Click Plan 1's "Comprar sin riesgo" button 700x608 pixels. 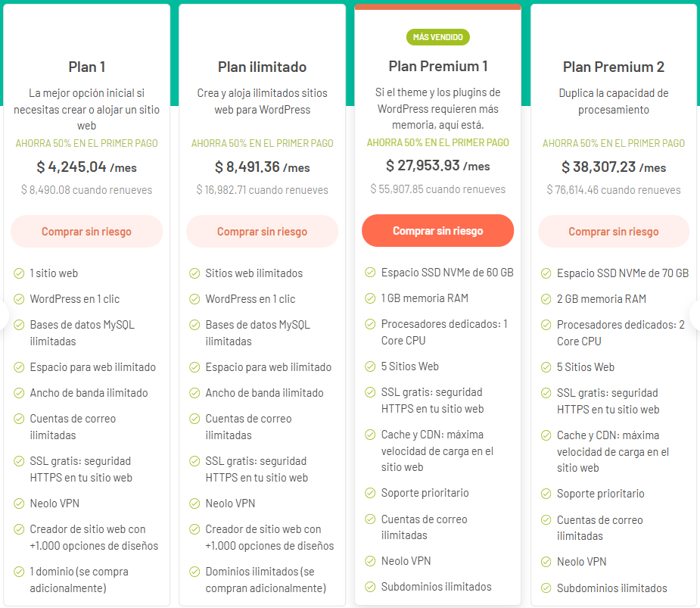(x=86, y=232)
